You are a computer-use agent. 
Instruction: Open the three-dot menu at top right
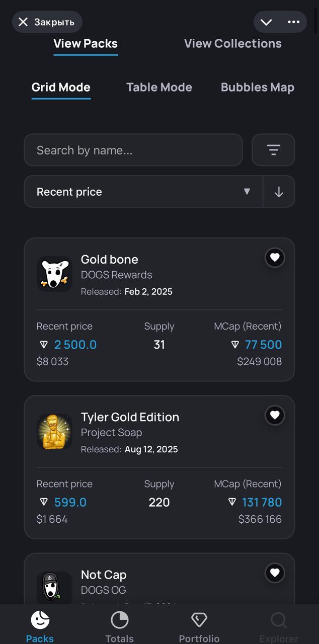point(294,22)
